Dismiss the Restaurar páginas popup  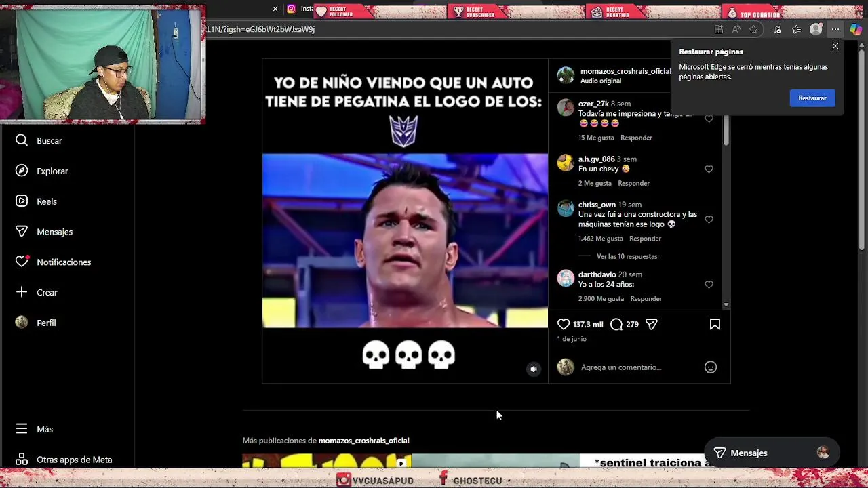pos(835,46)
